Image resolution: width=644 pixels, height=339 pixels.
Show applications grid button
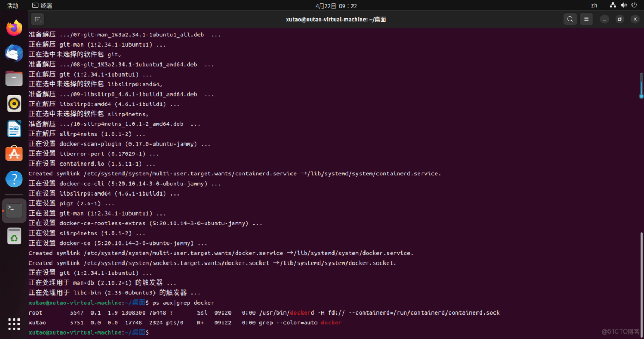click(x=14, y=324)
